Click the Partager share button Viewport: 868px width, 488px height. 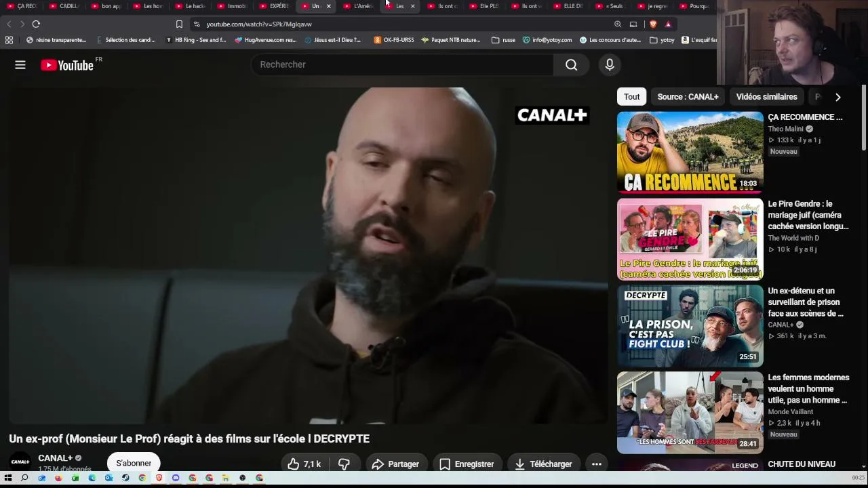(x=396, y=464)
